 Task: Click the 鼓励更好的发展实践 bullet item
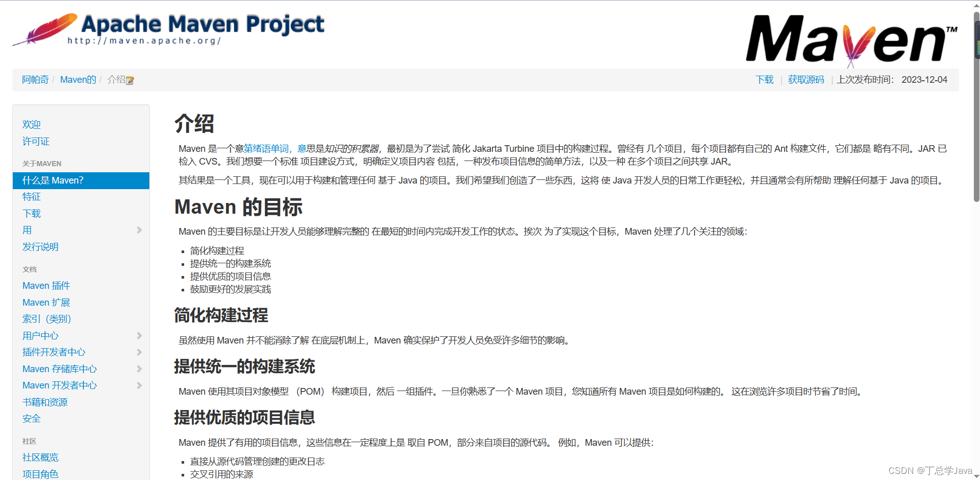tap(231, 289)
